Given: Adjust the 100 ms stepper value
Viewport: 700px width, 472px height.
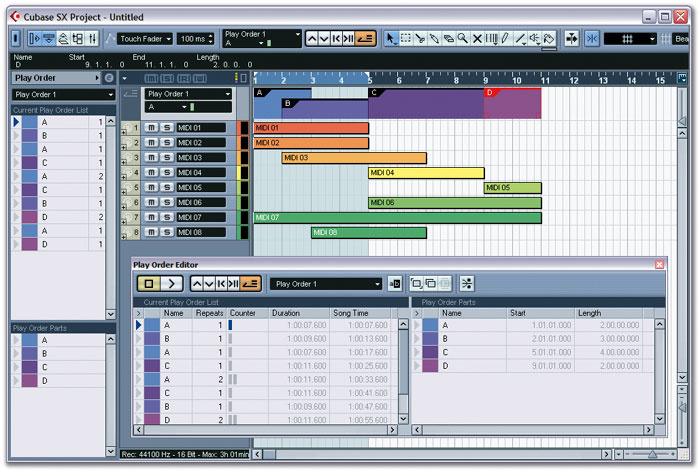Looking at the screenshot, I should pyautogui.click(x=211, y=39).
